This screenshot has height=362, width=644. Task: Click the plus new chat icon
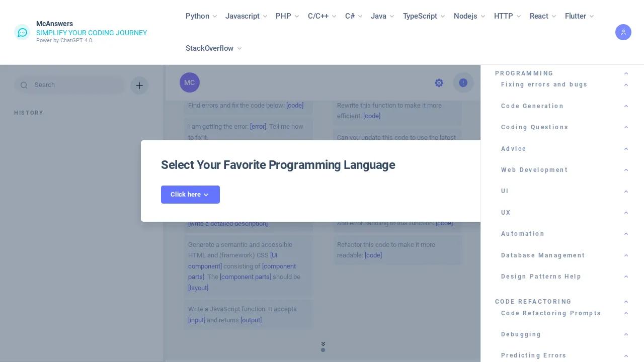point(139,85)
